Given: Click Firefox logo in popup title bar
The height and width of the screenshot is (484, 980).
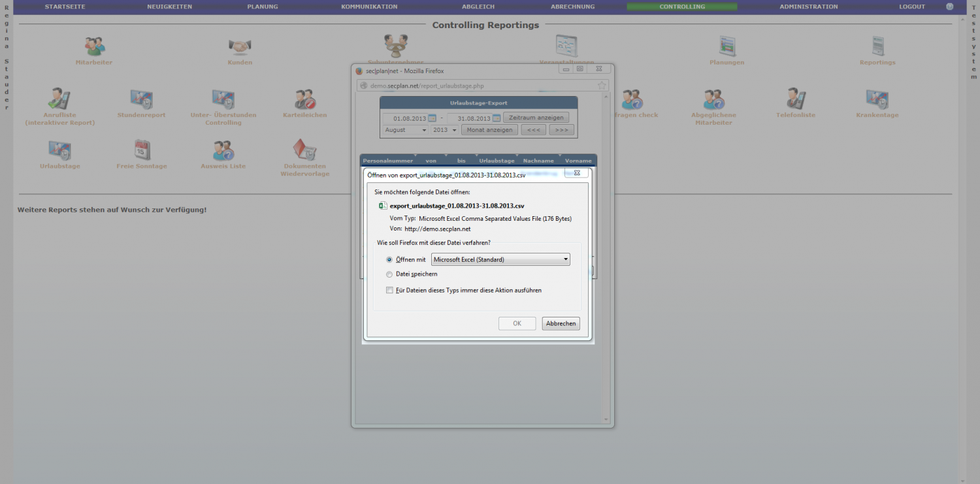Looking at the screenshot, I should pyautogui.click(x=359, y=71).
